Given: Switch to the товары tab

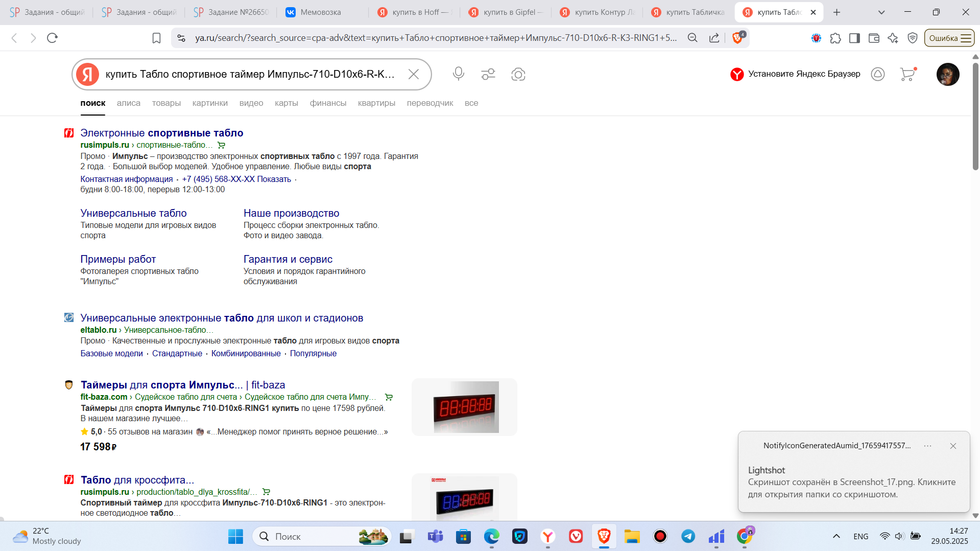Looking at the screenshot, I should click(166, 103).
